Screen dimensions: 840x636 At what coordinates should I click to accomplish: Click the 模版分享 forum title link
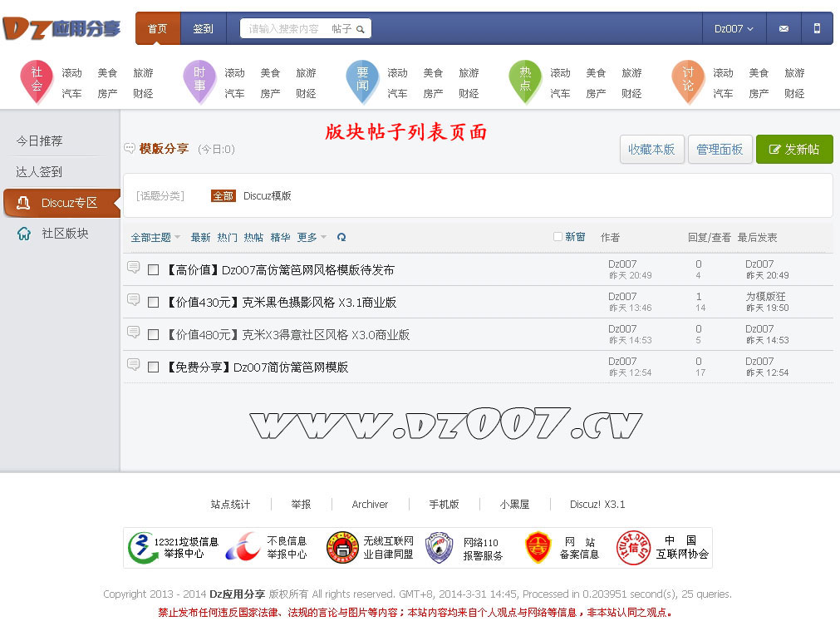pyautogui.click(x=164, y=149)
